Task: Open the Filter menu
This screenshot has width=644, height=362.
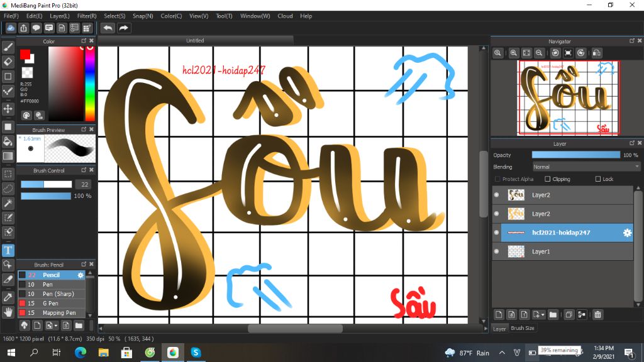Action: point(87,16)
